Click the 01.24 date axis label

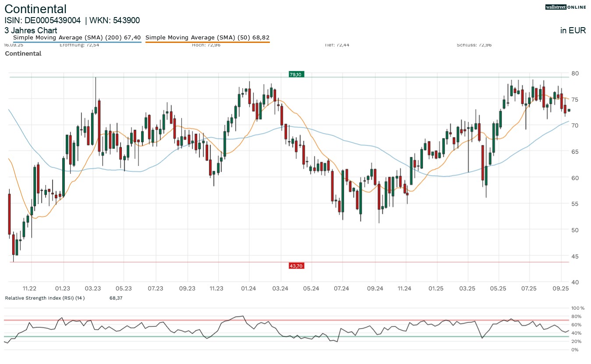[x=248, y=288]
